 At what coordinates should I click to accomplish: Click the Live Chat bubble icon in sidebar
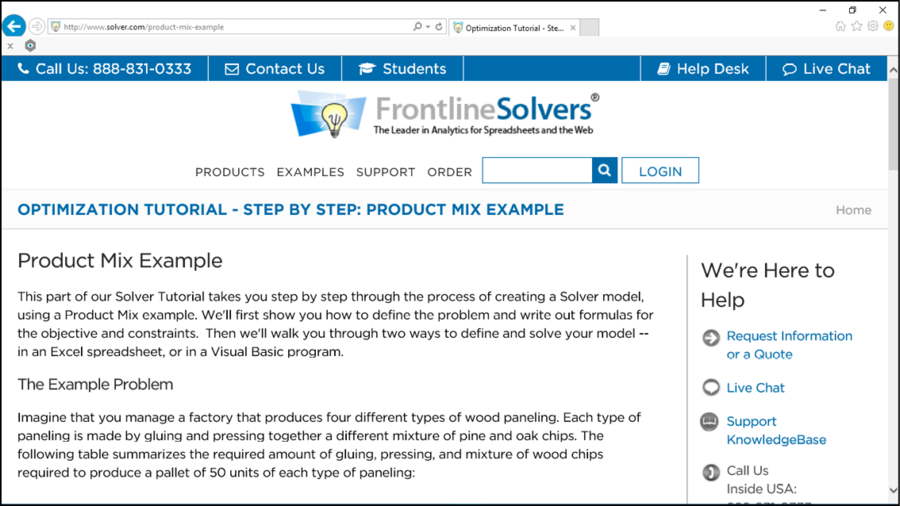[711, 387]
